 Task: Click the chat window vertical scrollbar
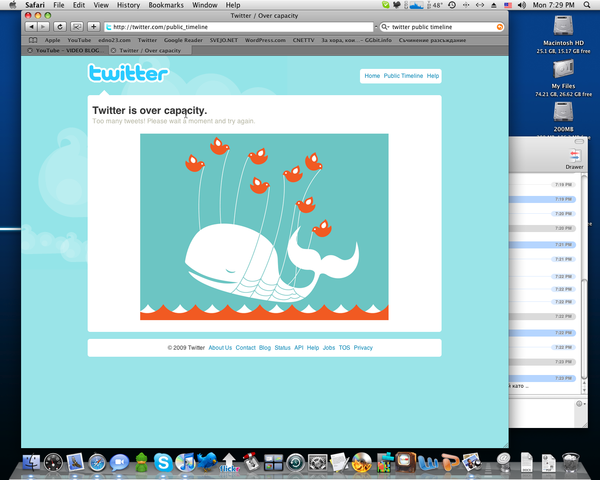[x=584, y=329]
